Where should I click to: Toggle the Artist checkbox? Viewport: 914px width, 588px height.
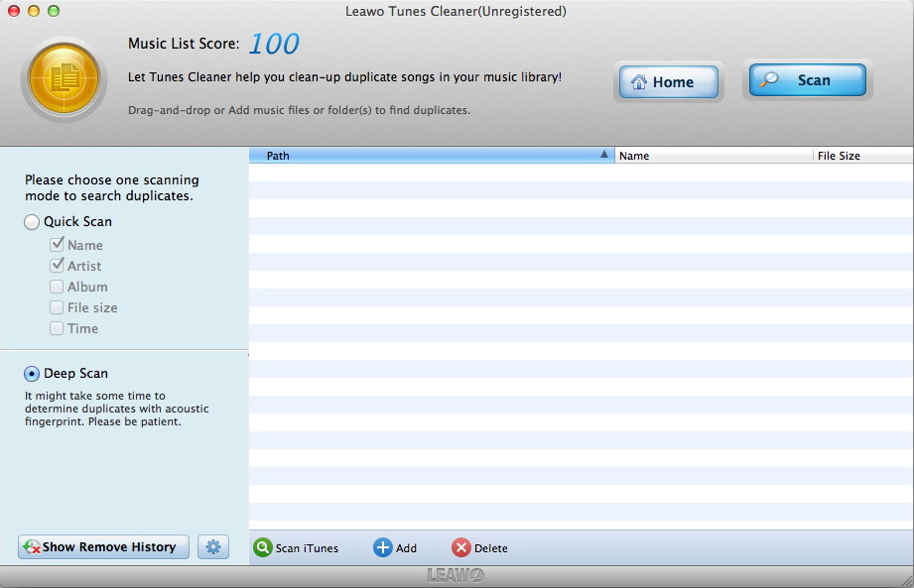point(57,266)
